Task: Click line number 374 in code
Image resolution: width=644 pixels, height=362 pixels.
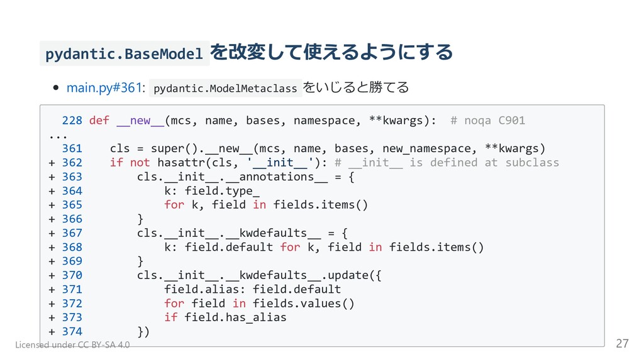Action: point(72,331)
